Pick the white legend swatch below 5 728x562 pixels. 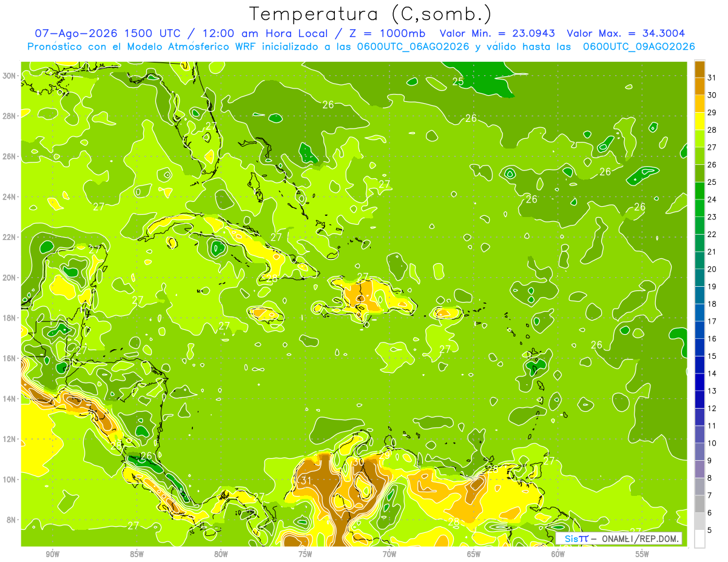[699, 539]
